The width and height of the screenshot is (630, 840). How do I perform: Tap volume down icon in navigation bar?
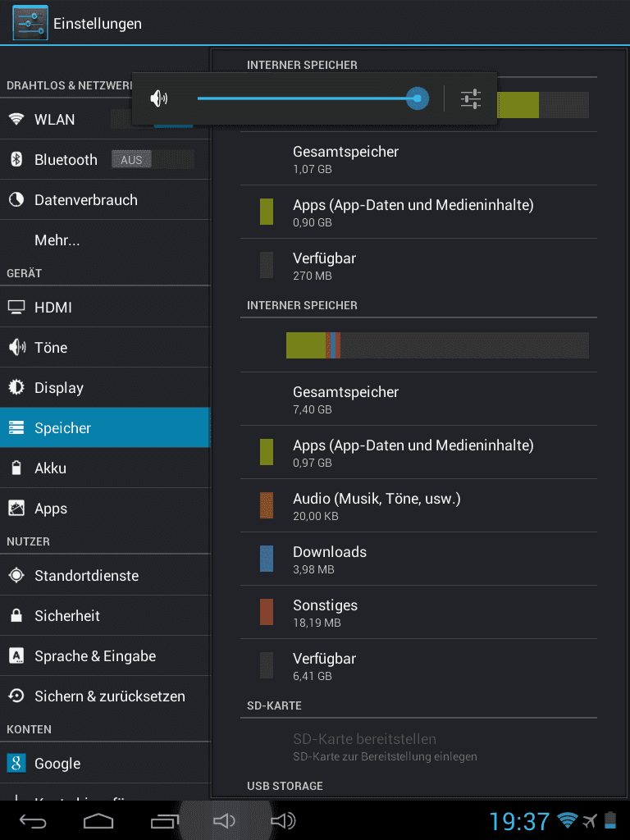click(224, 820)
